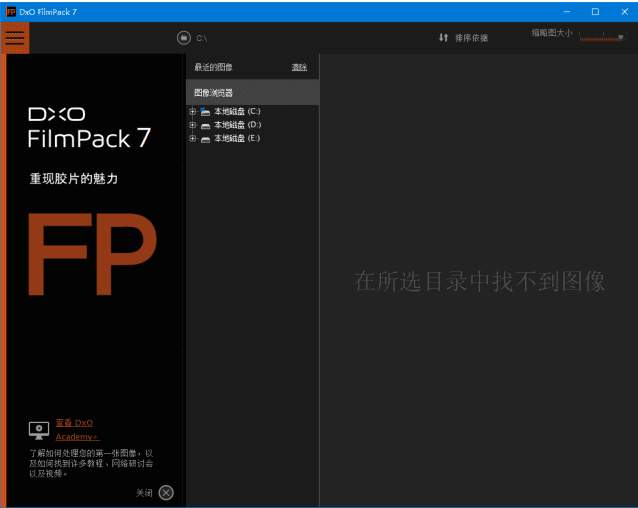Click the monitor video Academy icon
This screenshot has width=638, height=508.
pyautogui.click(x=39, y=430)
